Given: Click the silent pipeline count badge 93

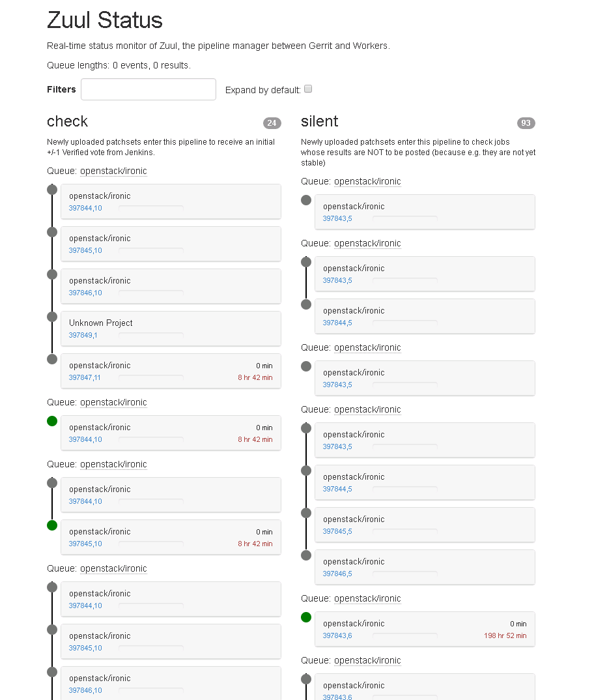Looking at the screenshot, I should click(526, 123).
